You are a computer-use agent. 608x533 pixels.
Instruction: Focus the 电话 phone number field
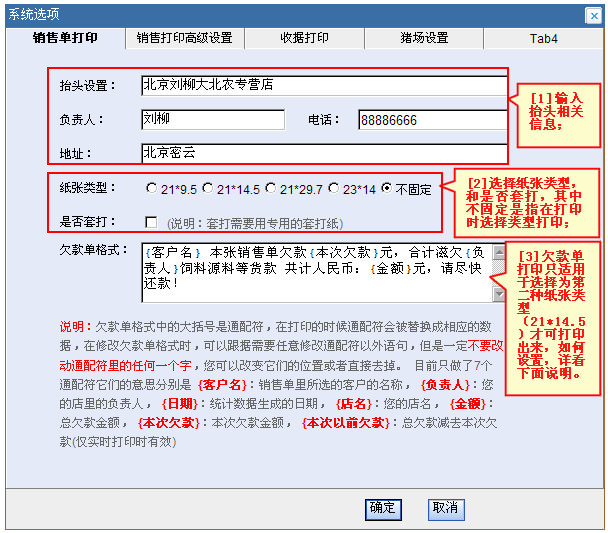click(430, 120)
